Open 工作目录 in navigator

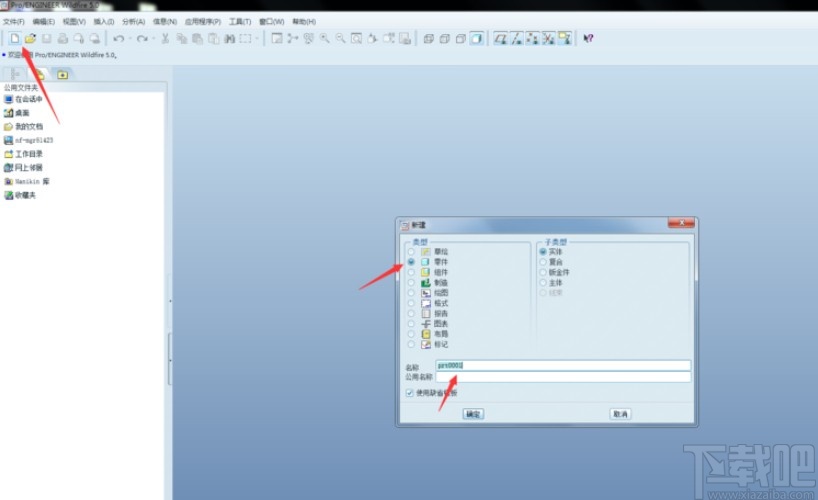23,154
